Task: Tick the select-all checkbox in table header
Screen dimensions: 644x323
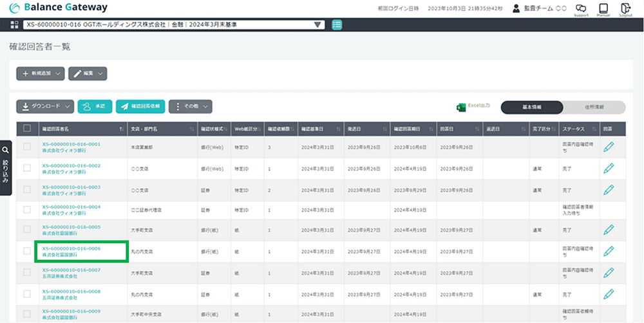Action: pos(27,128)
